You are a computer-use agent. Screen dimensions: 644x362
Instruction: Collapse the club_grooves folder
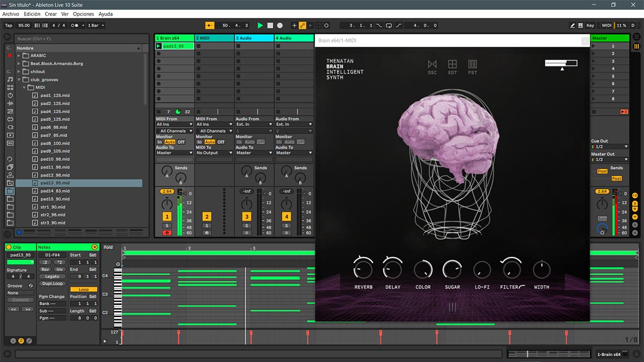click(19, 80)
